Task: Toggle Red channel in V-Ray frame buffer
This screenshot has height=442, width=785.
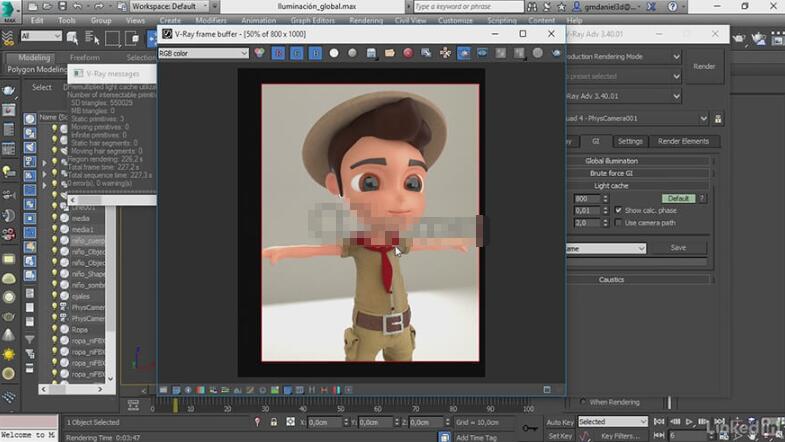Action: click(x=278, y=53)
